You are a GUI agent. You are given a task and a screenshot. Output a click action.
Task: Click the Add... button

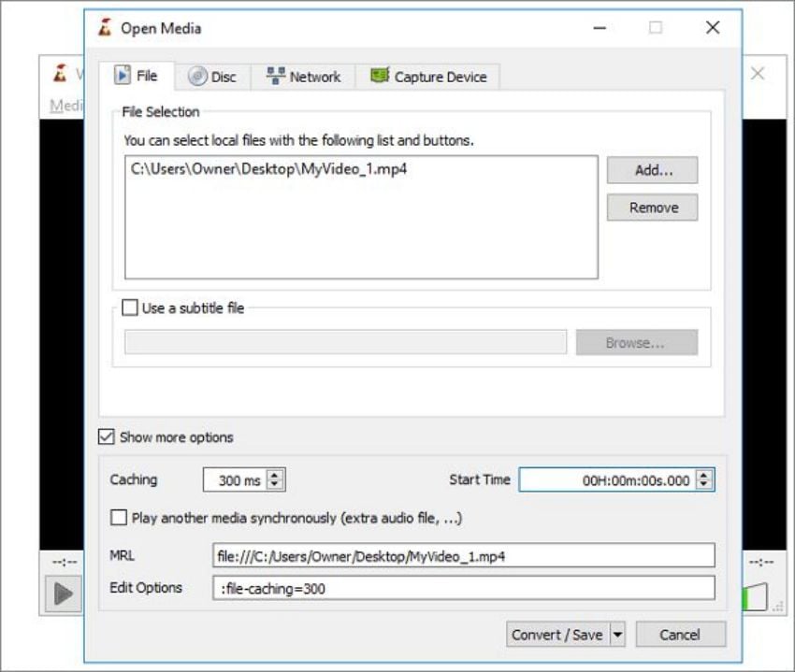(x=652, y=170)
